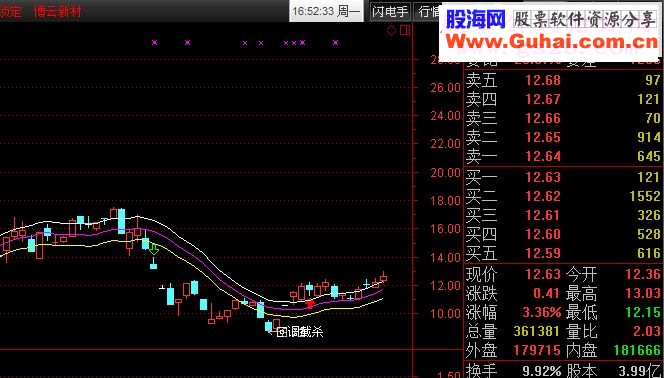Screen dimensions: 664x378
Task: Click the 卖二 volume 914
Action: pos(648,138)
